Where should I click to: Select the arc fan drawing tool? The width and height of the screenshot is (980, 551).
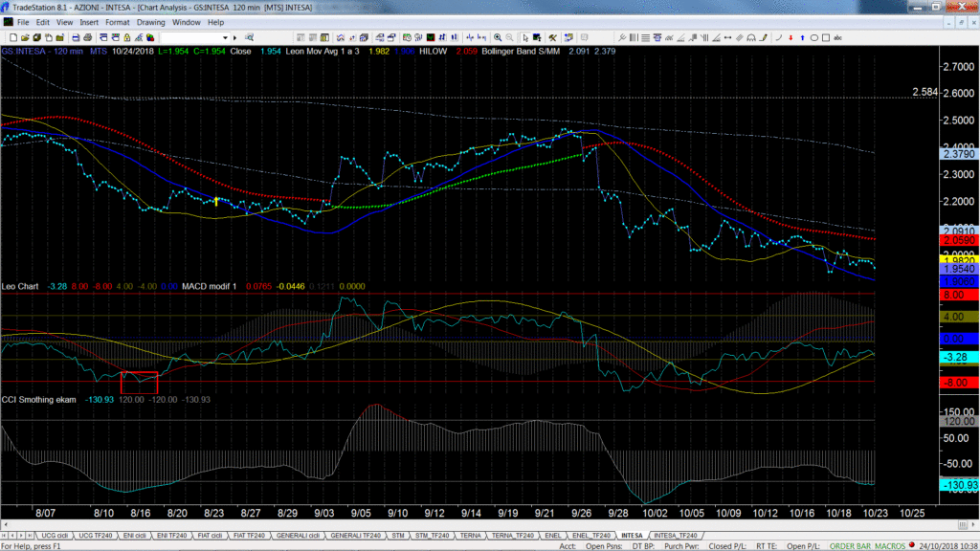[x=751, y=37]
